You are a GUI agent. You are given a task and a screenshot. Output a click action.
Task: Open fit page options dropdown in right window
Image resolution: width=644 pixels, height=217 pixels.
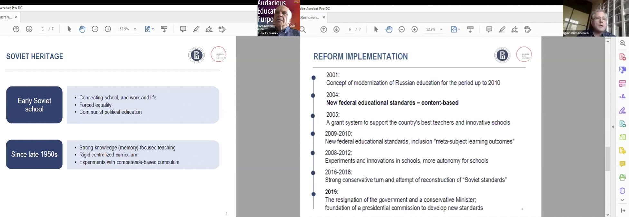point(459,29)
